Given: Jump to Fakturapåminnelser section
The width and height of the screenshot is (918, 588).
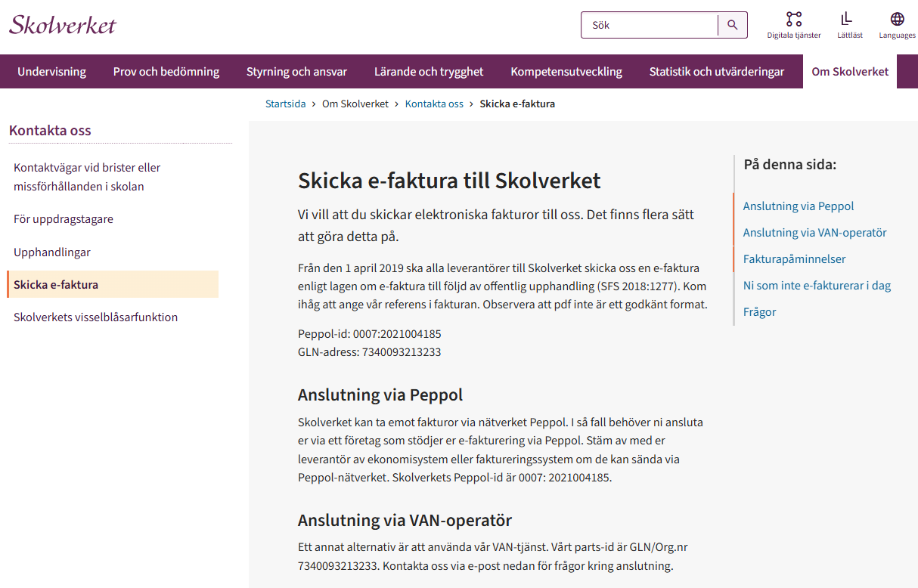Looking at the screenshot, I should (795, 259).
